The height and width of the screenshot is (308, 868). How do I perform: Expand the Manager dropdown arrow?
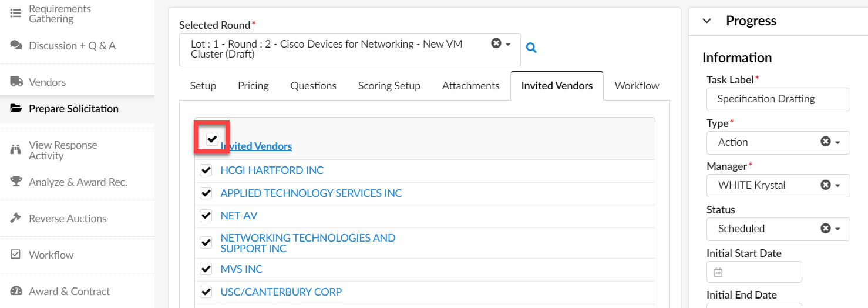click(838, 186)
